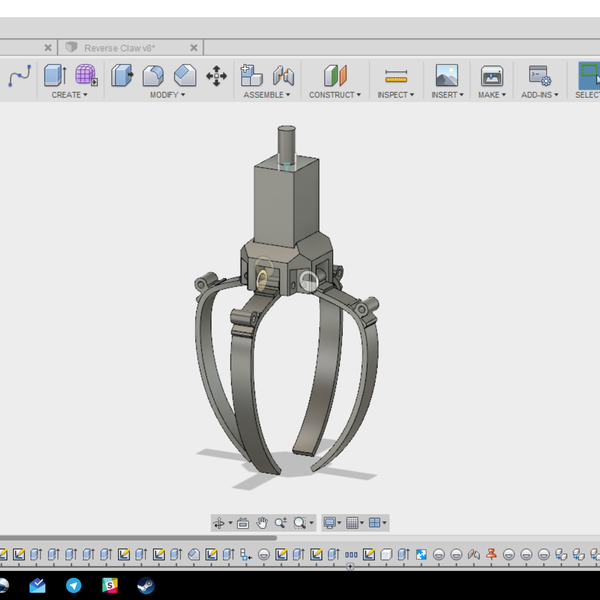Activate the Move/Copy arrows tool
This screenshot has width=600, height=600.
pos(216,76)
